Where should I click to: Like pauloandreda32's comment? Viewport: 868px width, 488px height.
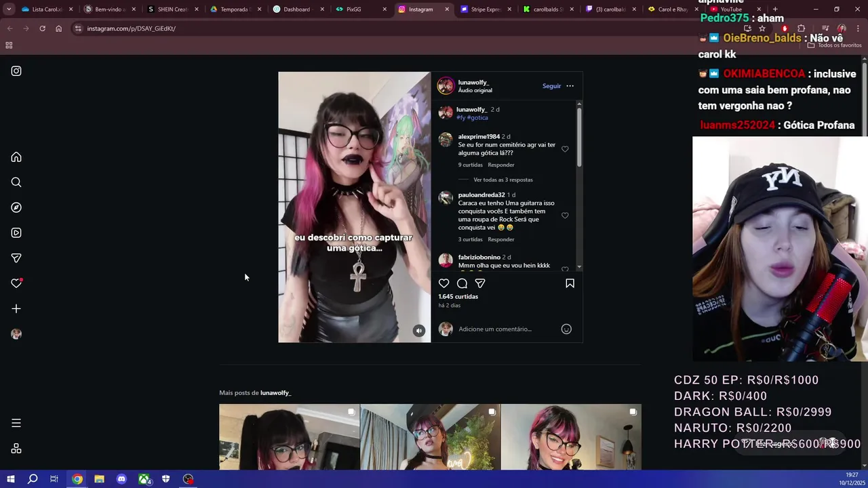tap(565, 216)
